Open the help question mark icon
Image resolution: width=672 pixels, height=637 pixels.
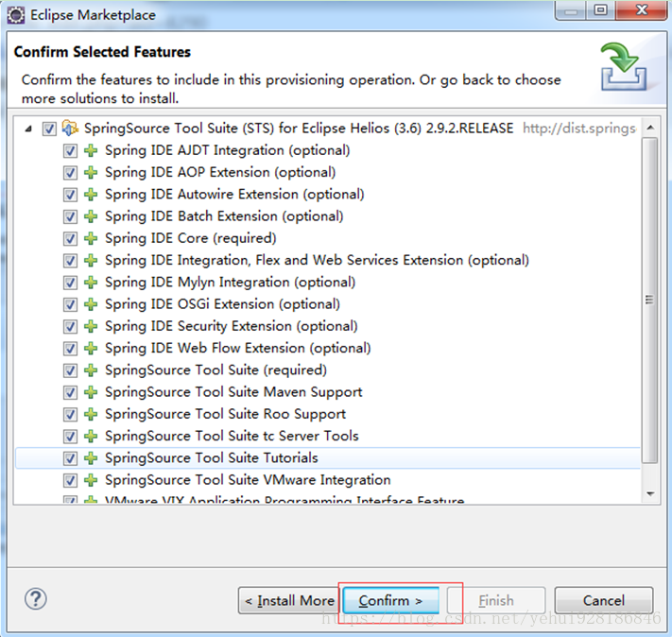pos(36,599)
